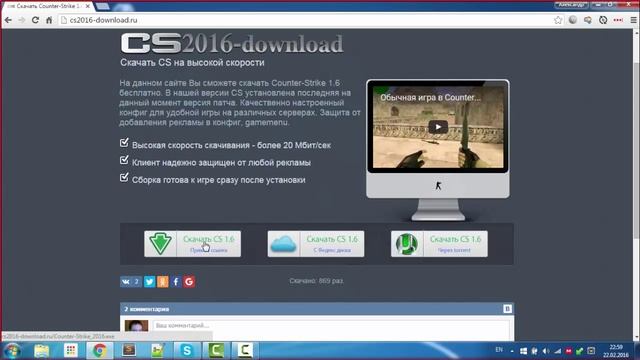
Task: Open the white Camtasia recorder taskbar icon
Action: tap(245, 350)
